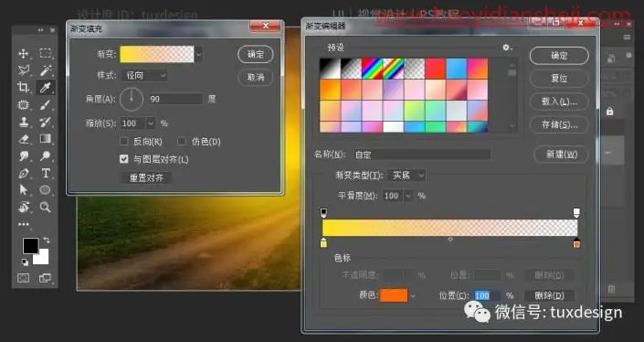
Task: Click the orange 颜色 color swatch
Action: 394,295
